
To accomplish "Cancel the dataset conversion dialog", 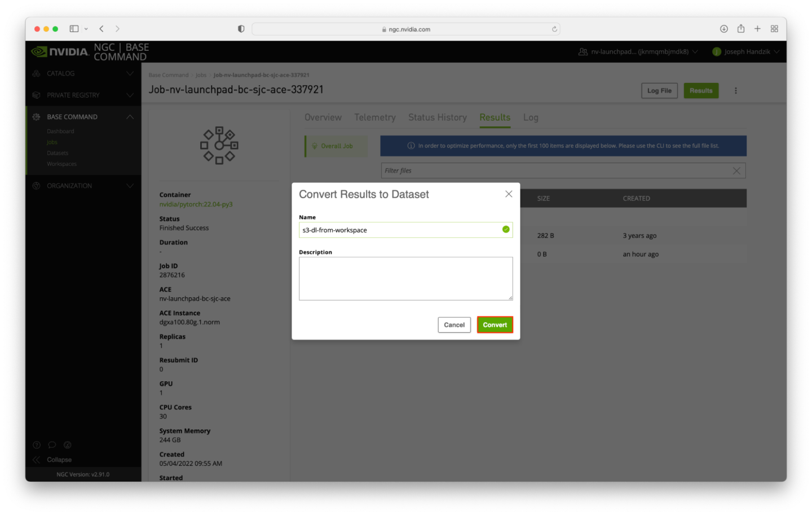I will tap(454, 325).
